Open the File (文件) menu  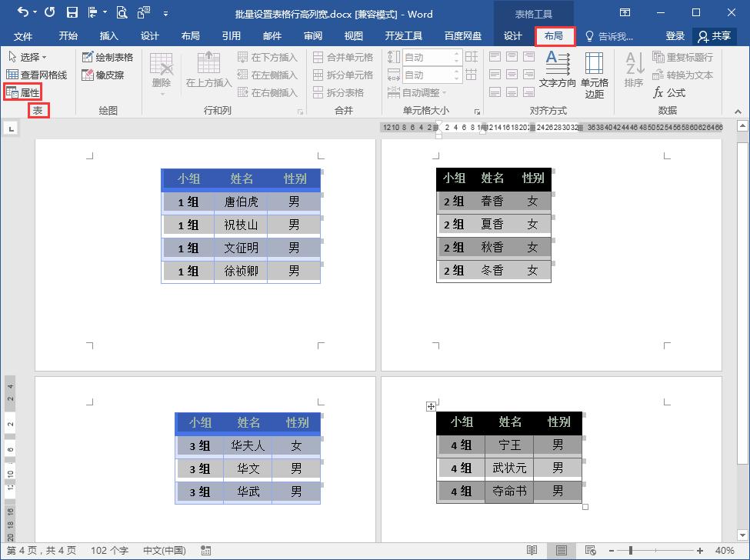(x=23, y=35)
